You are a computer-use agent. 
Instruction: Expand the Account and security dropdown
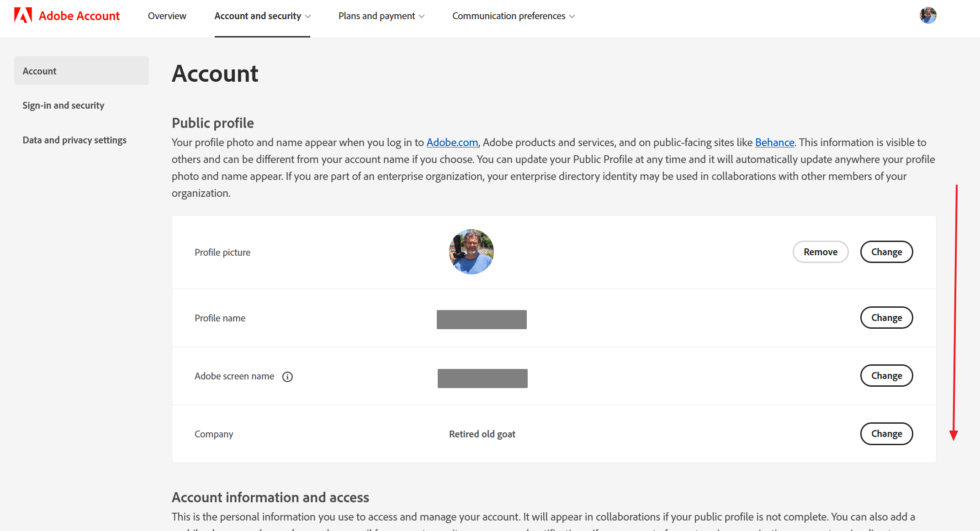[x=262, y=16]
